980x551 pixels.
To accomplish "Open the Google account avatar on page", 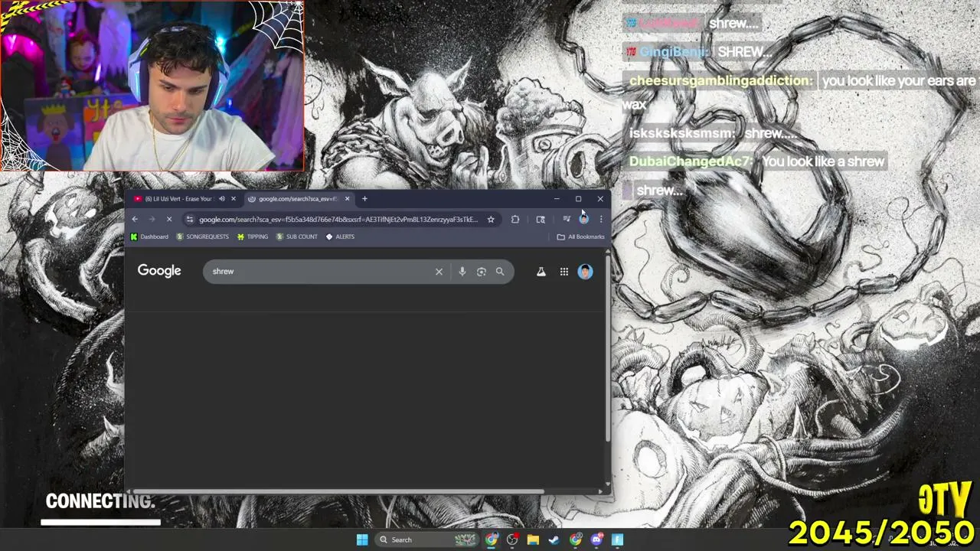I will (585, 272).
